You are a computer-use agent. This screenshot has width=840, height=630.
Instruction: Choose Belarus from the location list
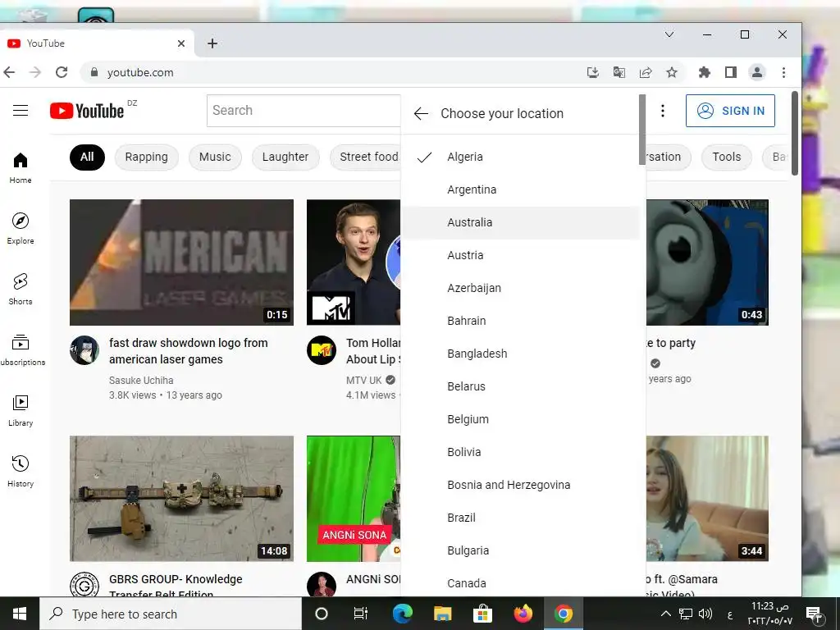pyautogui.click(x=520, y=386)
